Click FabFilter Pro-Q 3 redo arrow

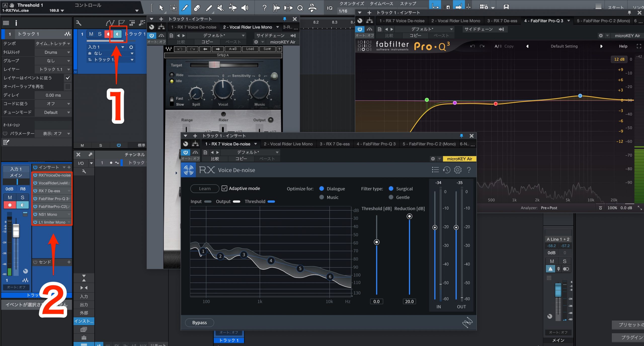[x=482, y=46]
